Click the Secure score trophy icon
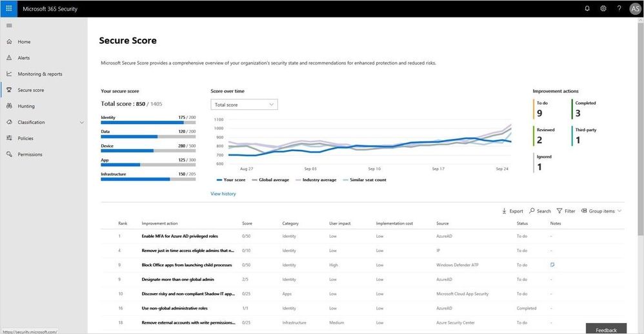644x334 pixels. pyautogui.click(x=9, y=90)
